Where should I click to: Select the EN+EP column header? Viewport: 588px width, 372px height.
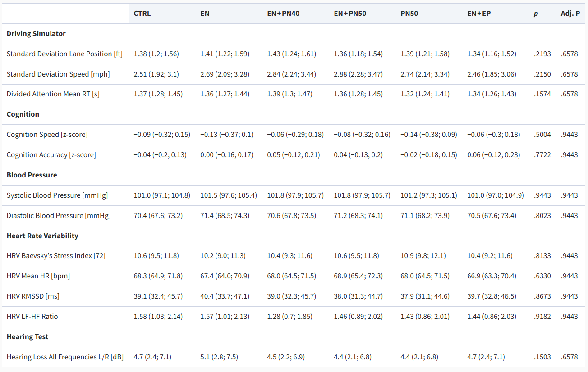tap(479, 14)
